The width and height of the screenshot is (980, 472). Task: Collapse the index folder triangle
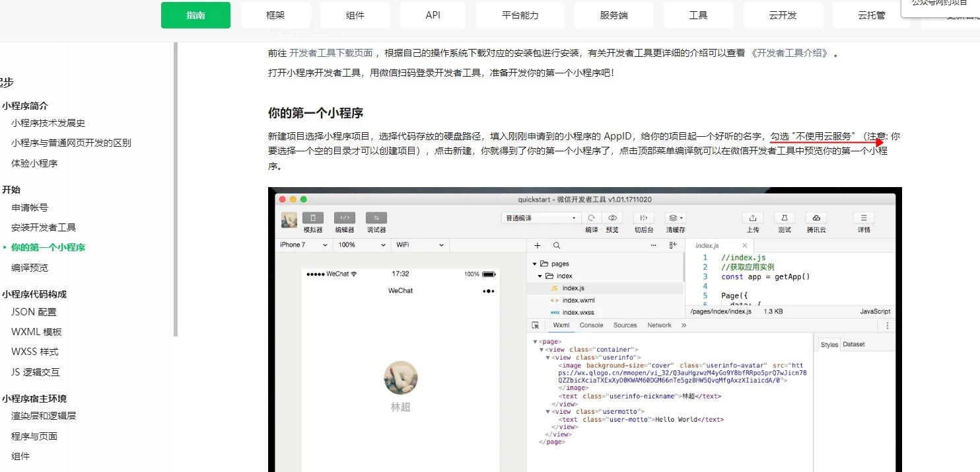point(540,276)
